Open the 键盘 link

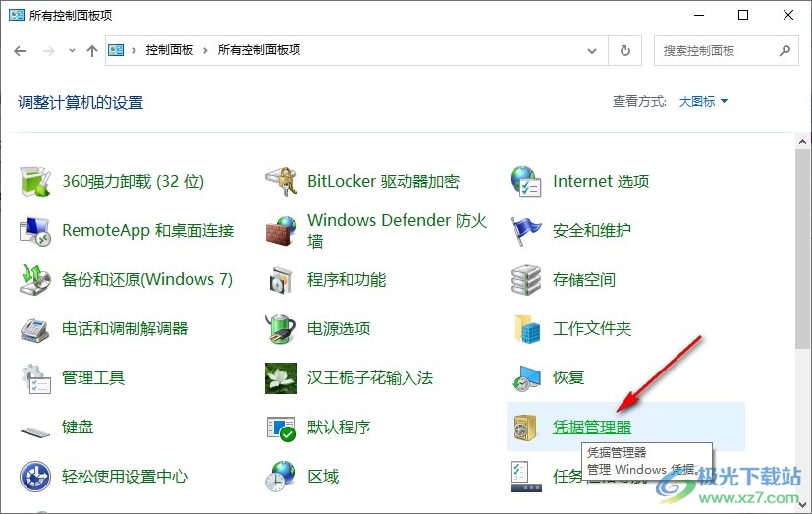pos(78,428)
